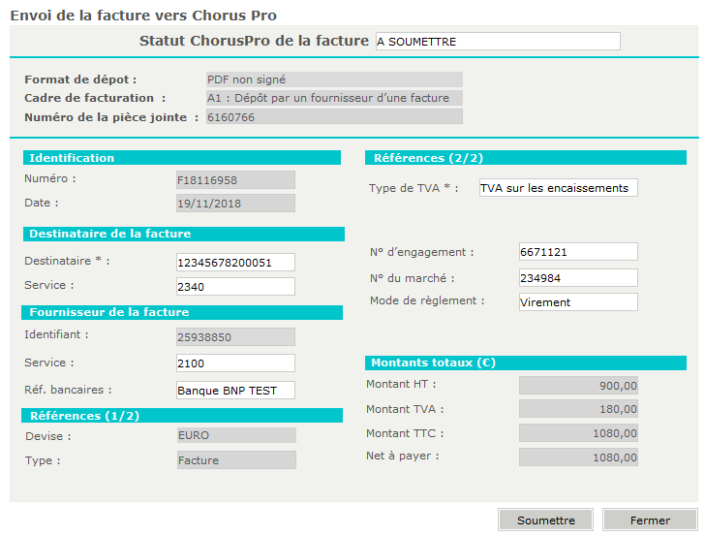Click the Montant HT value 900,00
This screenshot has width=705, height=536.
578,385
